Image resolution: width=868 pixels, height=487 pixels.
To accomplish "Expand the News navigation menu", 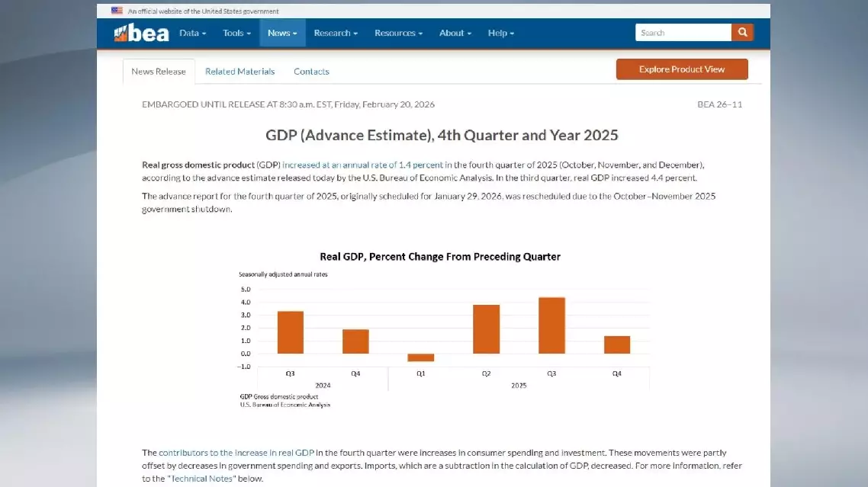I will [x=282, y=34].
